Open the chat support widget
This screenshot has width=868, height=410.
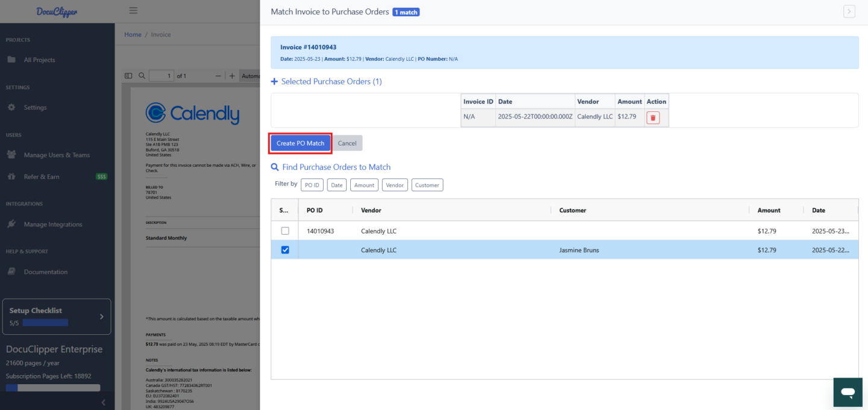point(848,393)
